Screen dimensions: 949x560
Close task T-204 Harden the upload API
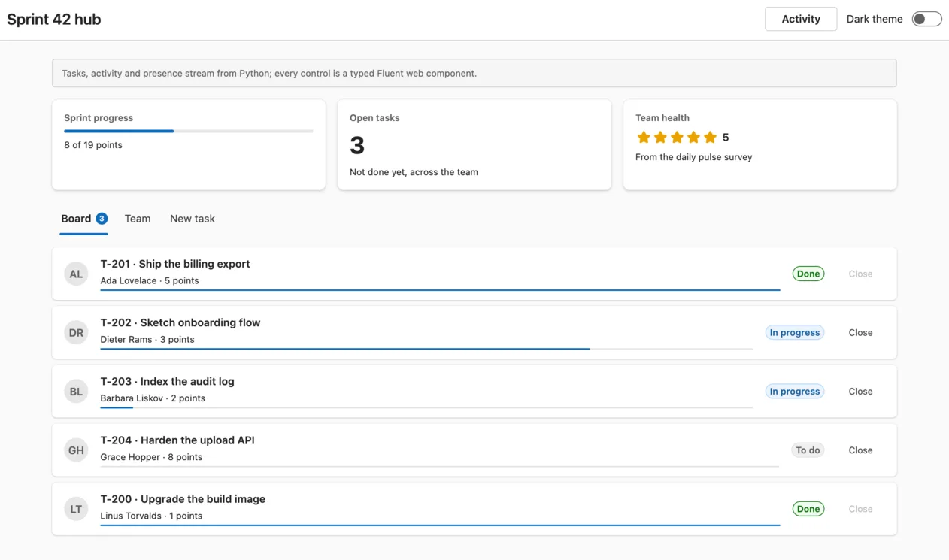tap(860, 450)
